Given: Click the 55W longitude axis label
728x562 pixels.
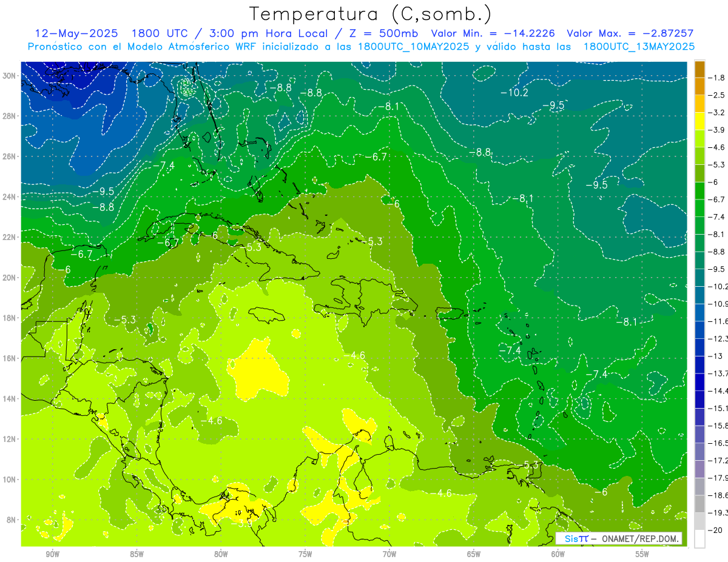Looking at the screenshot, I should [x=642, y=554].
